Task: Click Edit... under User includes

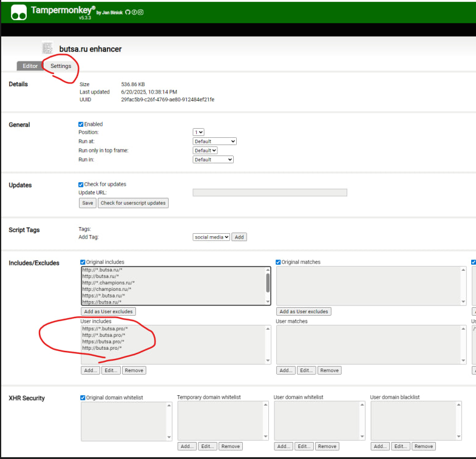Action: 111,370
